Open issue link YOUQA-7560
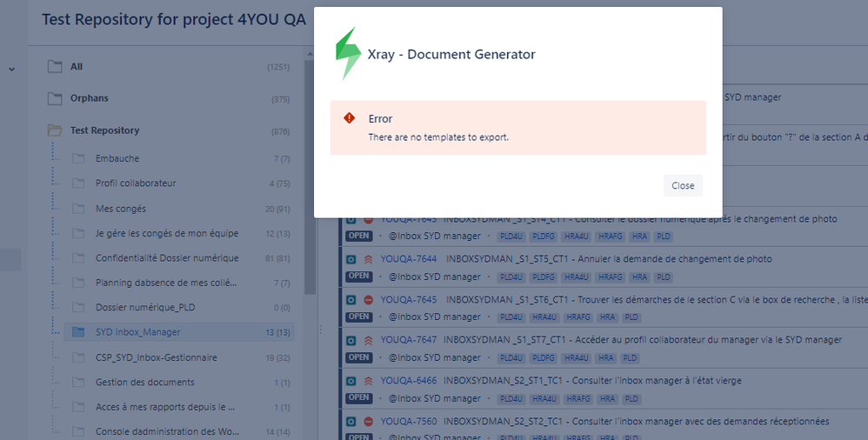 pyautogui.click(x=409, y=422)
